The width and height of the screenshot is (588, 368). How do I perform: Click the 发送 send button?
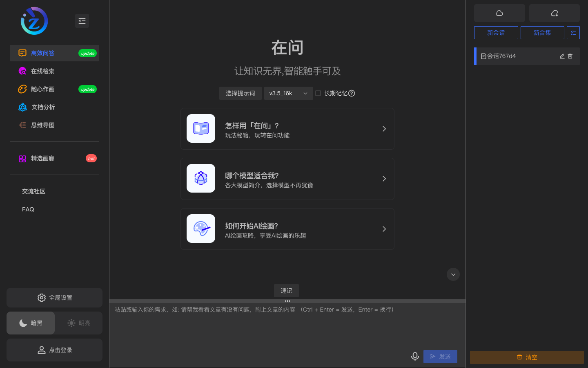[x=440, y=356]
